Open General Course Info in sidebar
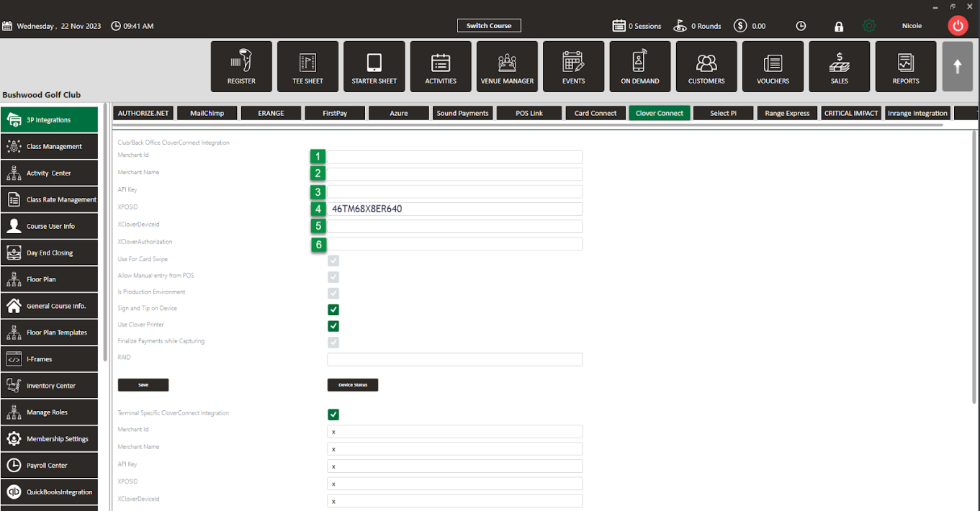This screenshot has width=980, height=511. coord(49,306)
